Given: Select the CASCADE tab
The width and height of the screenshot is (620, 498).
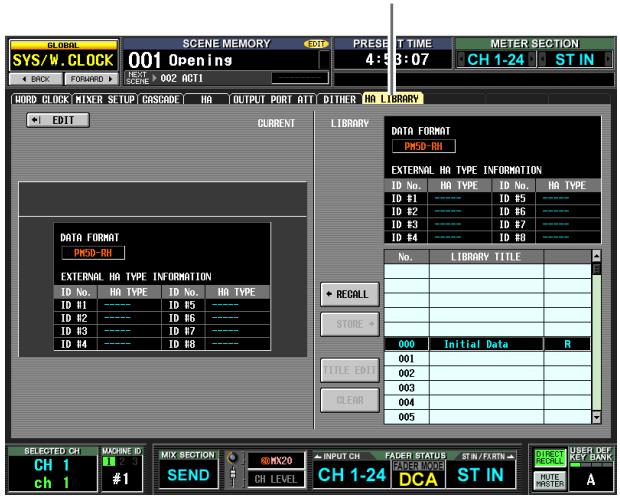Looking at the screenshot, I should pos(161,99).
